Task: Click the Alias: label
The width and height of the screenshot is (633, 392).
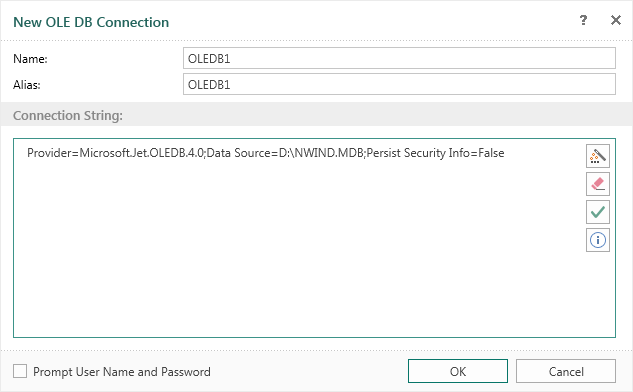Action: pyautogui.click(x=27, y=85)
